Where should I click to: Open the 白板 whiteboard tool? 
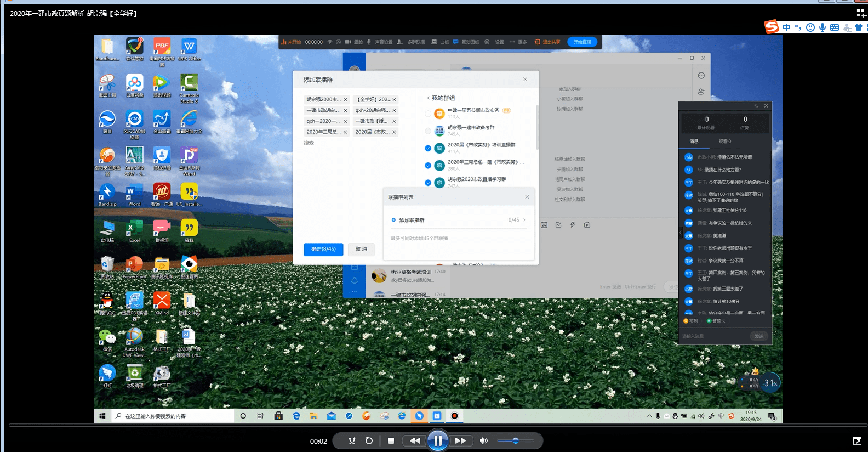440,42
